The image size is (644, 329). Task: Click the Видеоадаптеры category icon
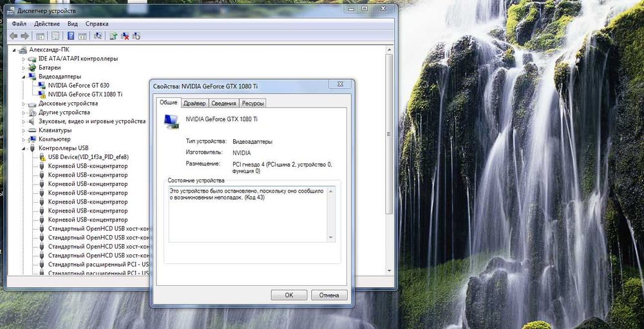pos(32,77)
